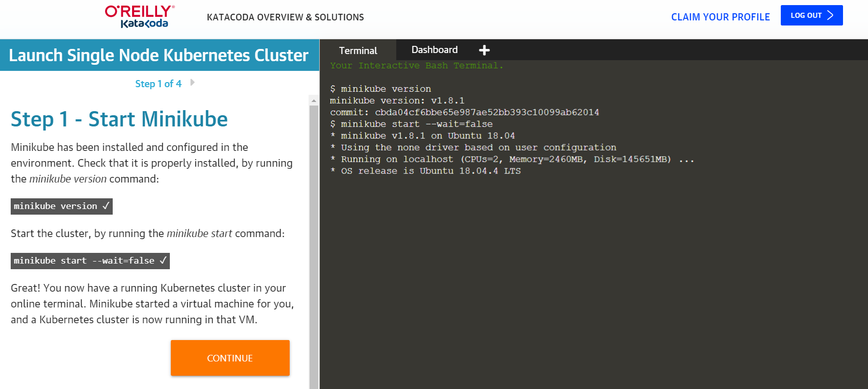Click the 'minikube v1.8.1 on Ubuntu 18.04' line
The image size is (868, 389).
tap(423, 136)
